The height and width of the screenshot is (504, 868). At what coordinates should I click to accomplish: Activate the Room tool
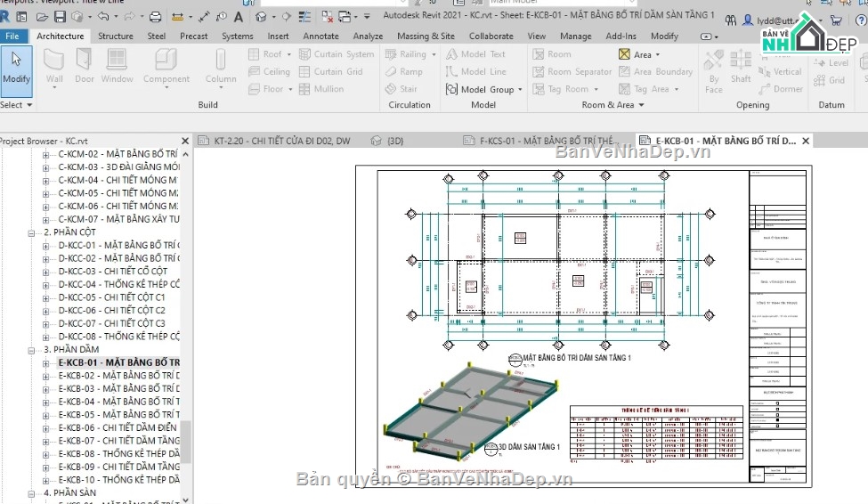[551, 54]
